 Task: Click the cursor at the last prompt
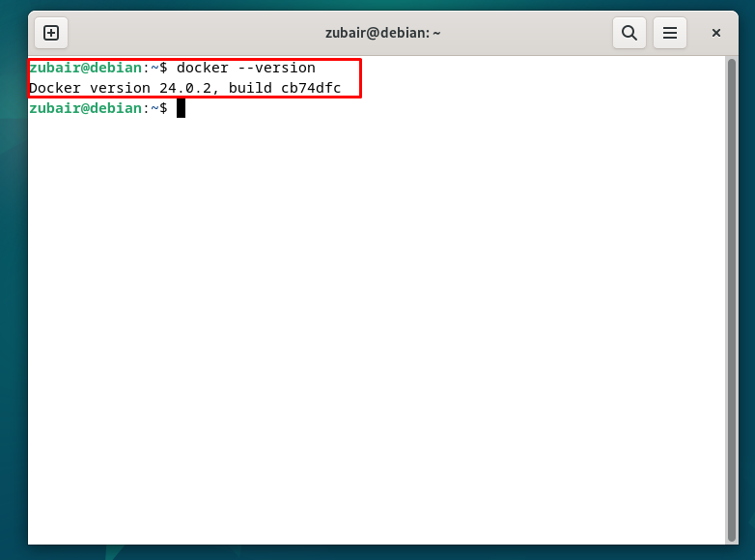coord(181,108)
